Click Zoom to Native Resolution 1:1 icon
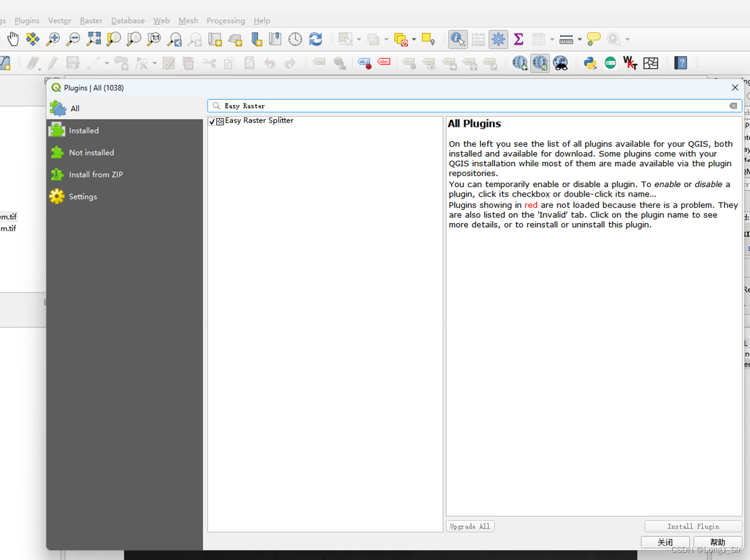This screenshot has width=750, height=560. pyautogui.click(x=154, y=39)
